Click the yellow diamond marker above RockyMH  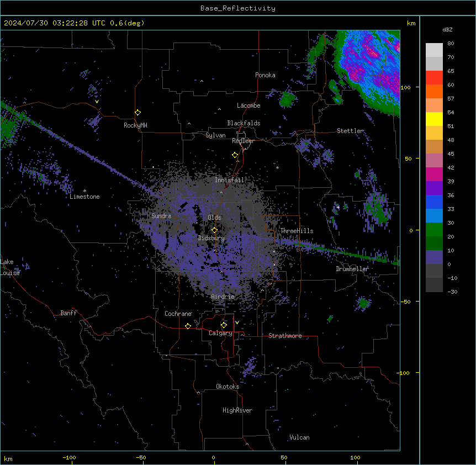tap(137, 113)
